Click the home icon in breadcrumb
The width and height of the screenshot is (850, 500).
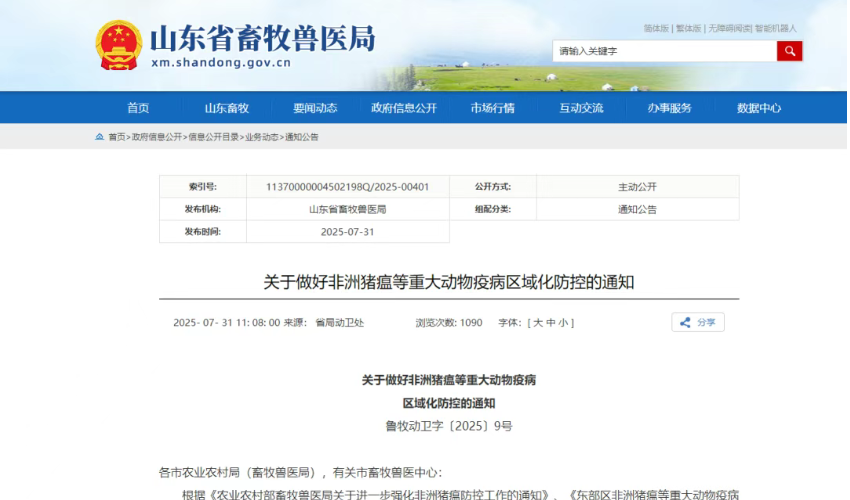[99, 137]
